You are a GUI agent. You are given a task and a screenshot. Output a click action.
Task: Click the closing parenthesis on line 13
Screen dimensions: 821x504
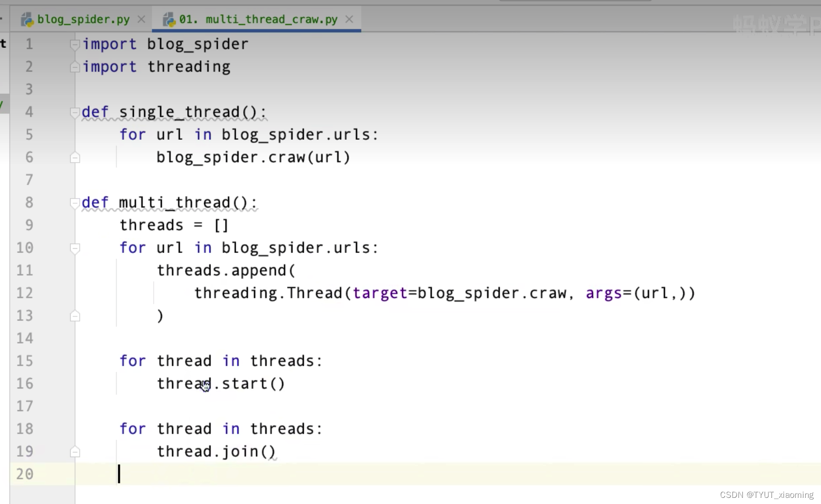point(160,315)
